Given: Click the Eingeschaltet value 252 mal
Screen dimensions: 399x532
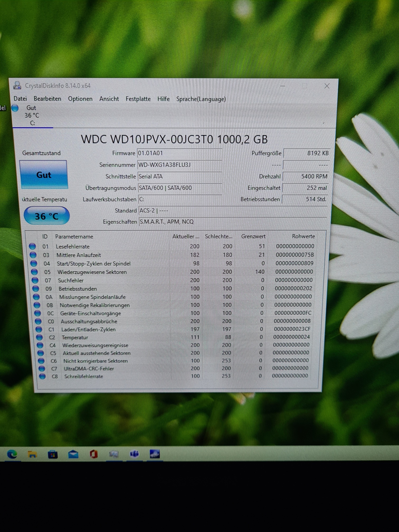Looking at the screenshot, I should (305, 188).
